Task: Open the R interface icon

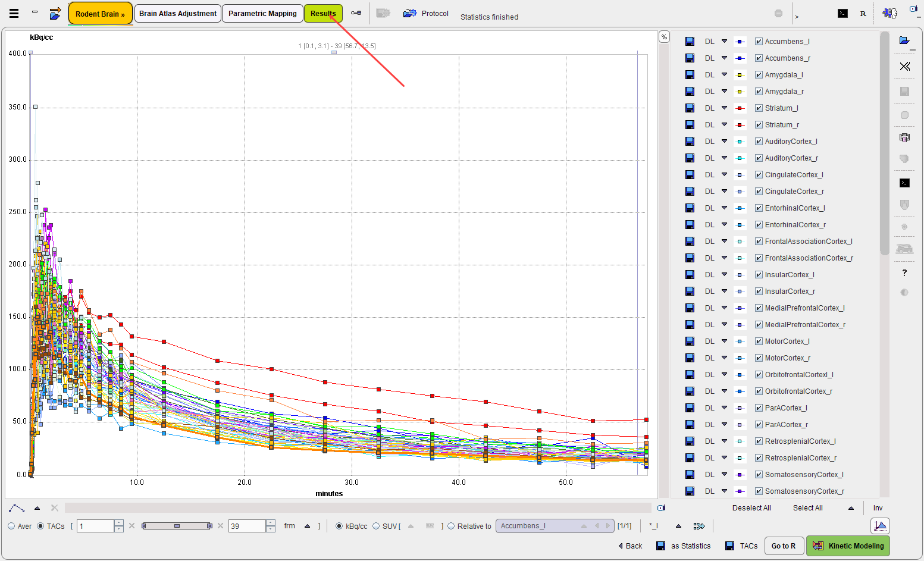Action: (x=863, y=14)
